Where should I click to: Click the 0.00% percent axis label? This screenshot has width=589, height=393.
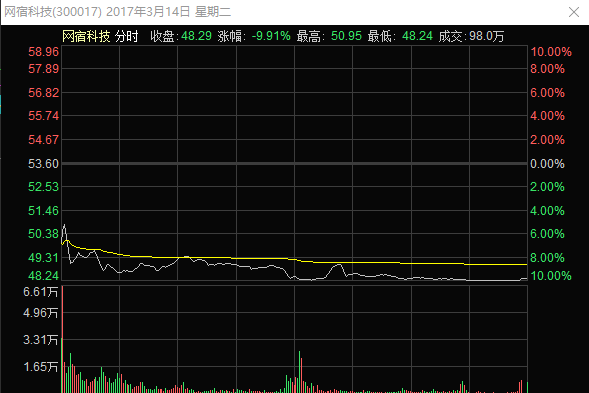pos(547,164)
